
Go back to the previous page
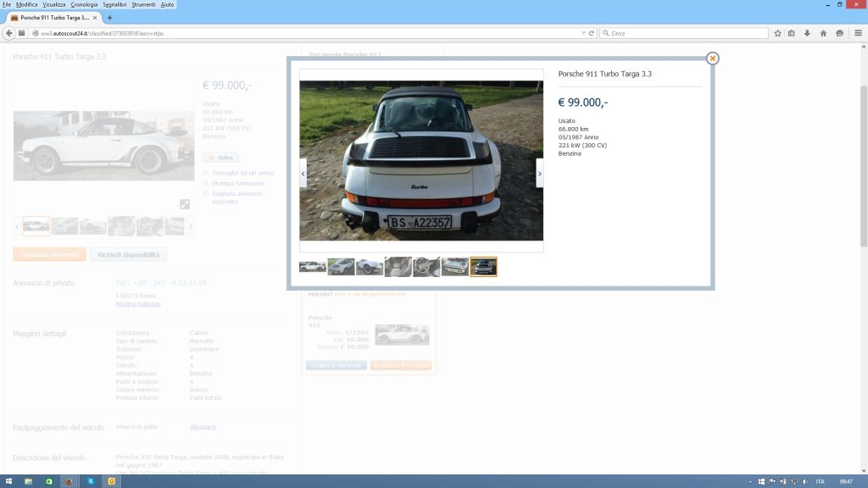click(8, 33)
